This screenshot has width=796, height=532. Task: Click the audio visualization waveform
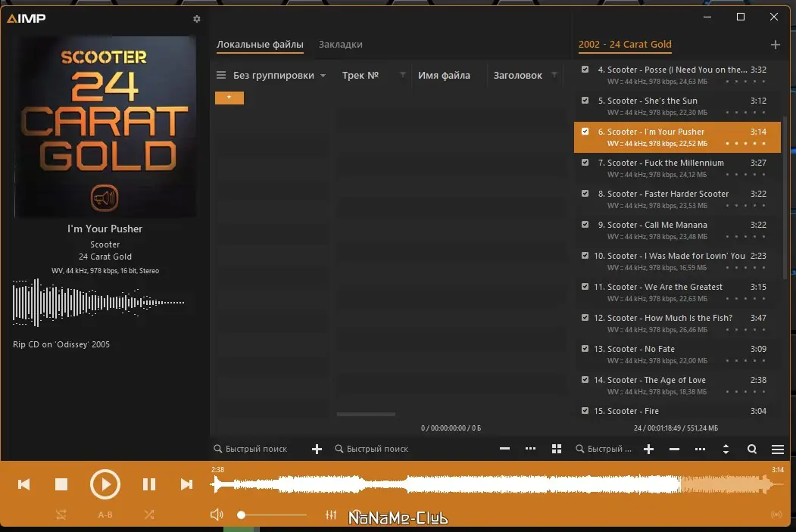click(x=98, y=302)
